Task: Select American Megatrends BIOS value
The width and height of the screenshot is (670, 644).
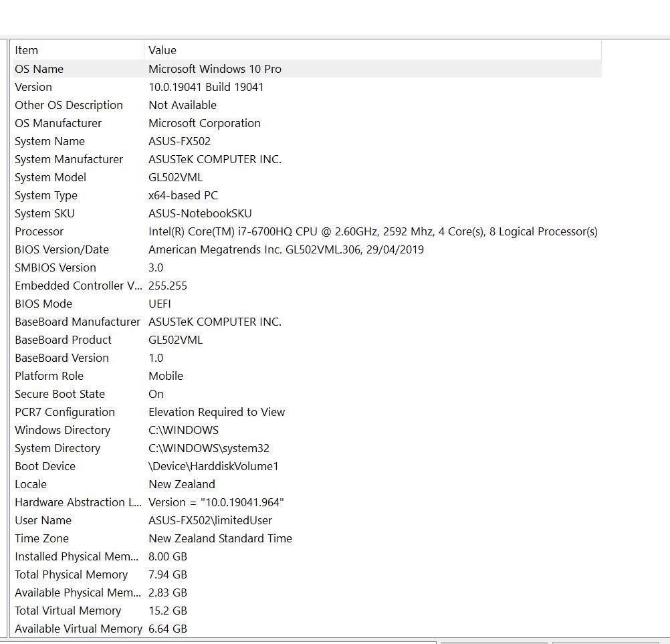Action: pos(286,249)
